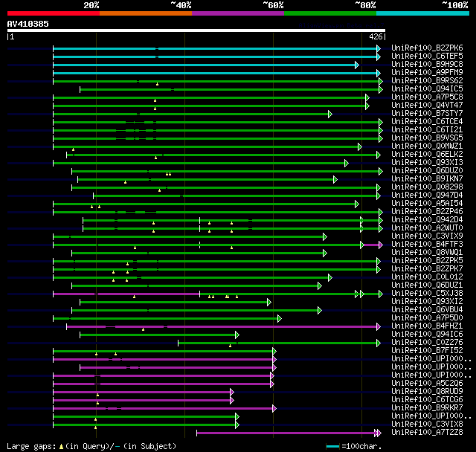Select the UniRef100_B2ZPK7 label
This screenshot has height=452, width=476.
pyautogui.click(x=427, y=269)
